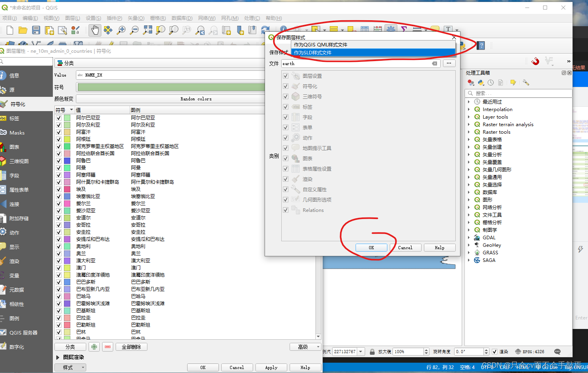Click the scale lock icon in status bar

(x=372, y=352)
